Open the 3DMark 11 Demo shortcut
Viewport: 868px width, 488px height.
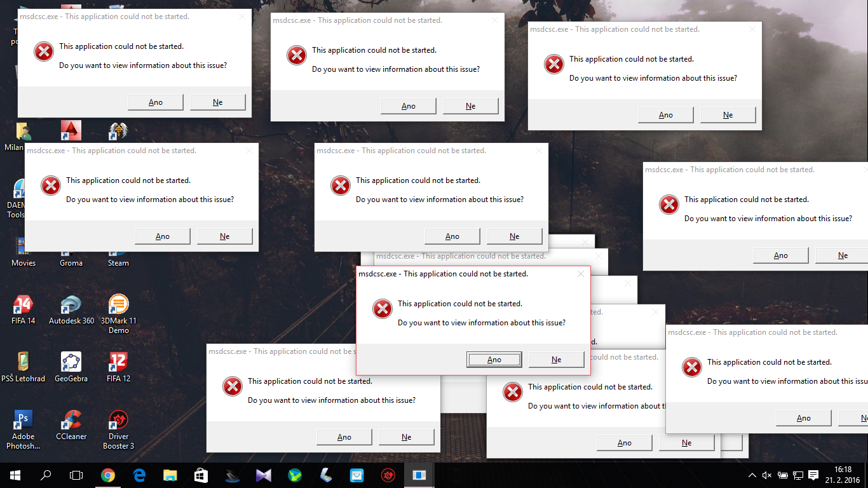tap(118, 306)
